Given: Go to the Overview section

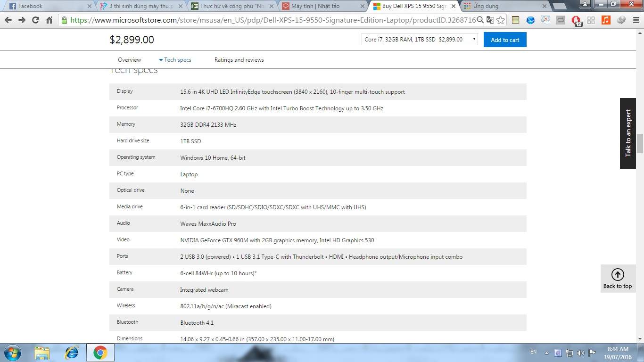Looking at the screenshot, I should (x=129, y=60).
